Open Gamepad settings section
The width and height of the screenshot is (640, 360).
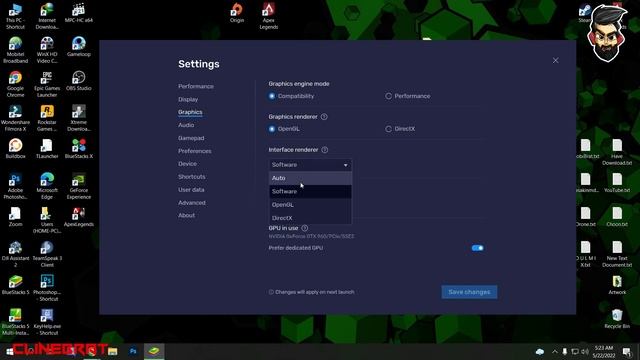click(x=191, y=138)
